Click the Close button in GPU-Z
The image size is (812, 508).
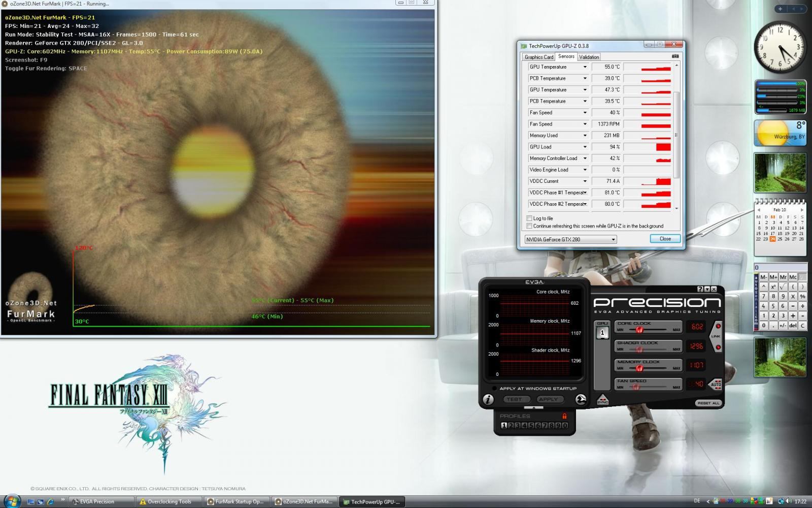coord(665,239)
